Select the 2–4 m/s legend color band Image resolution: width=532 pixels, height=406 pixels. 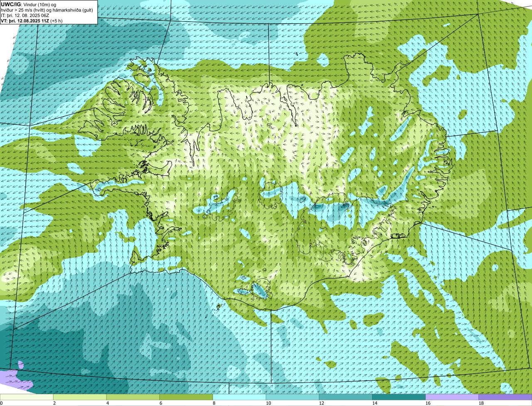click(80, 397)
